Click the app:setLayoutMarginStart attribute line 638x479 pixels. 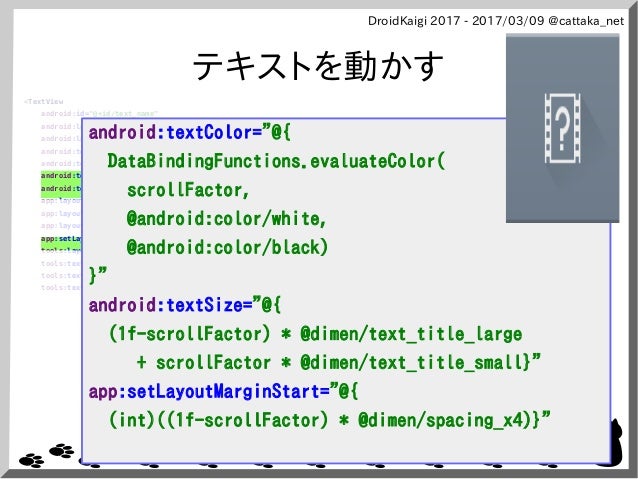click(x=223, y=392)
